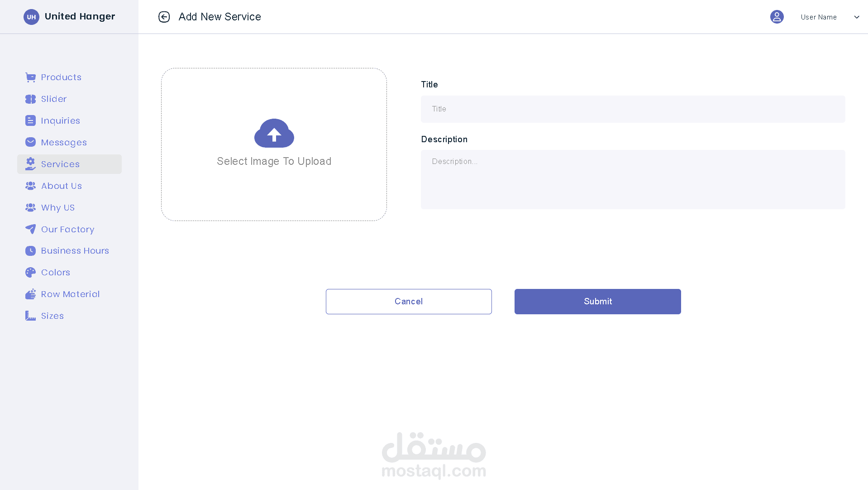Click the user avatar icon
The image size is (868, 490).
tap(777, 17)
